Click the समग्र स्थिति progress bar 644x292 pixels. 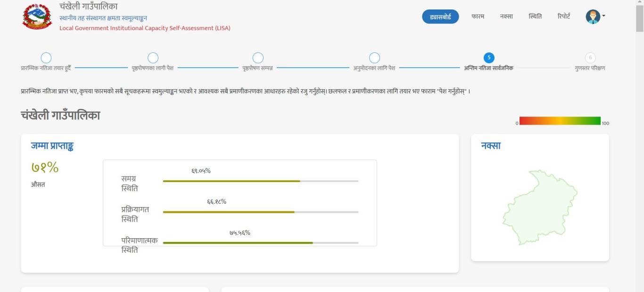pyautogui.click(x=261, y=181)
